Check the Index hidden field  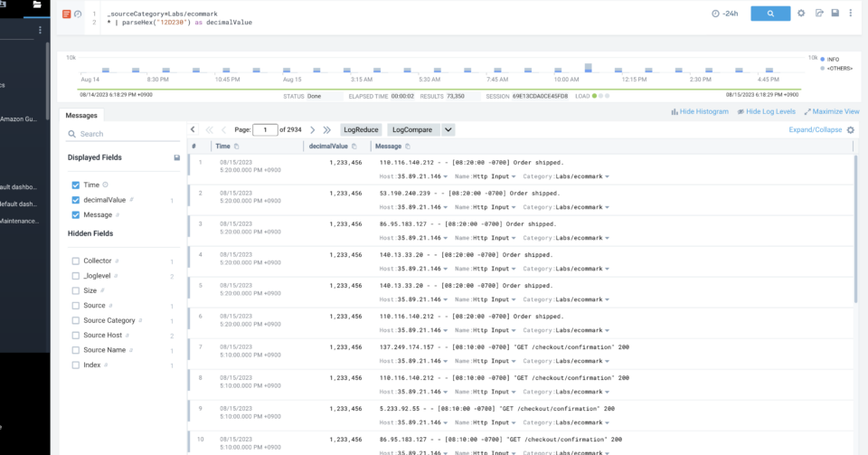pyautogui.click(x=76, y=365)
